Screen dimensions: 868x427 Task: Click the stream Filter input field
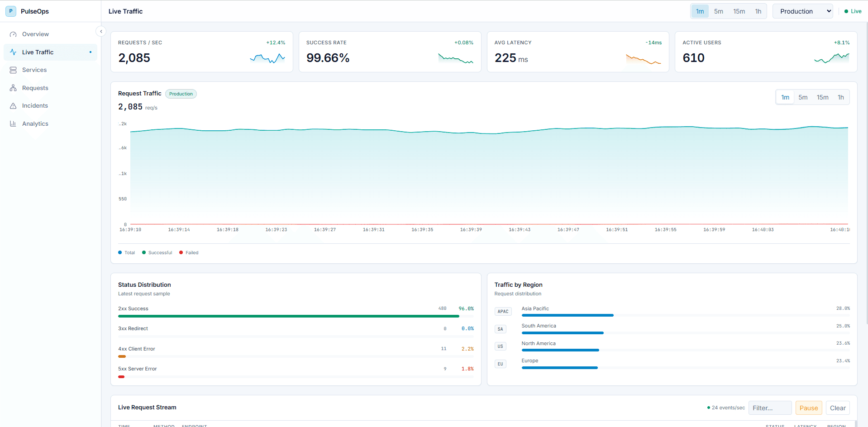[770, 408]
